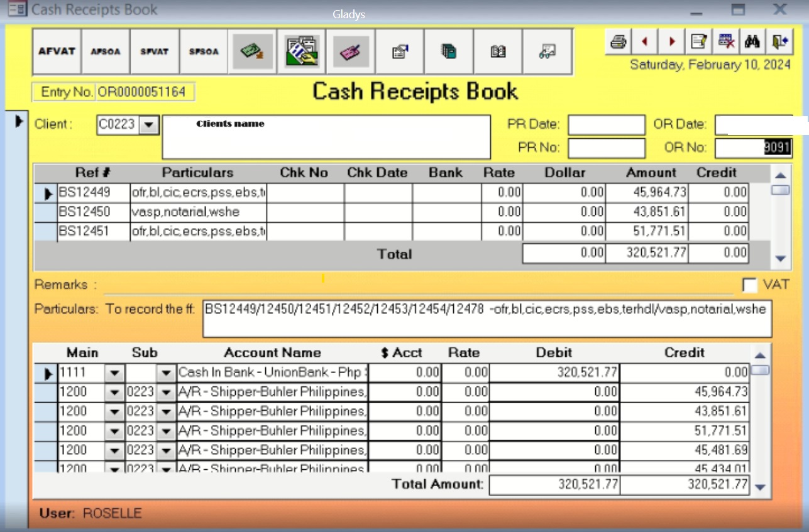Click the PR Date field
809x532 pixels.
607,124
